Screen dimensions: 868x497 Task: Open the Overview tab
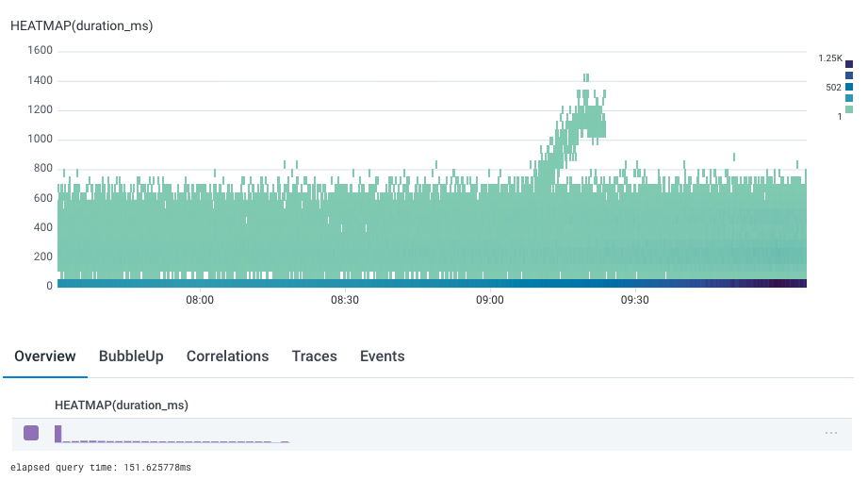45,356
